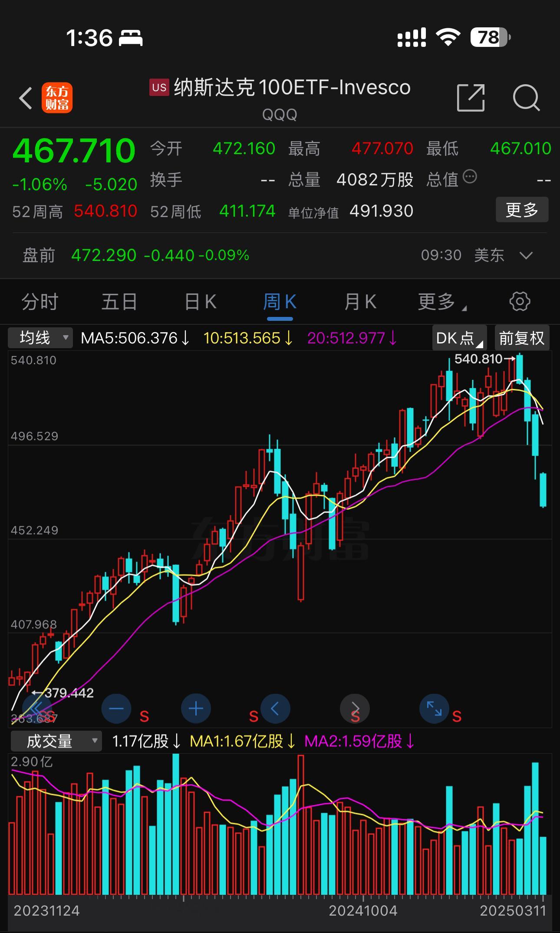
Task: Zoom out chart with minus button
Action: [116, 709]
